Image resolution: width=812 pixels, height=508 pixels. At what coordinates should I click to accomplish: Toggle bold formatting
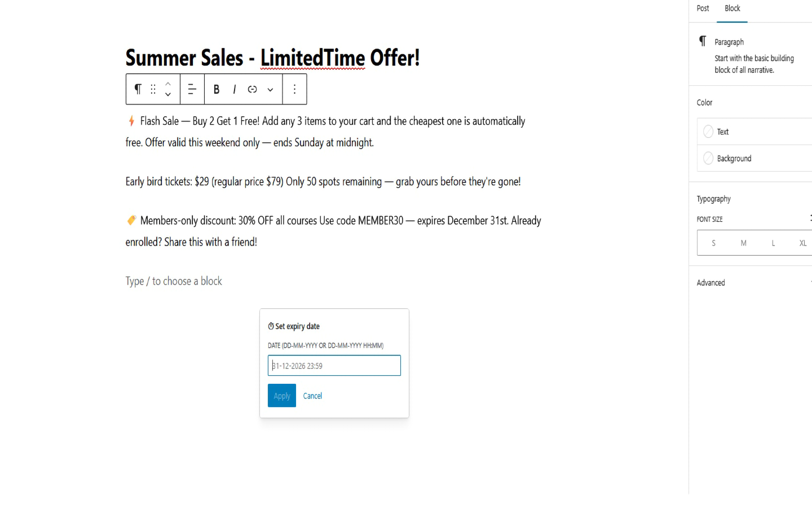pyautogui.click(x=216, y=89)
